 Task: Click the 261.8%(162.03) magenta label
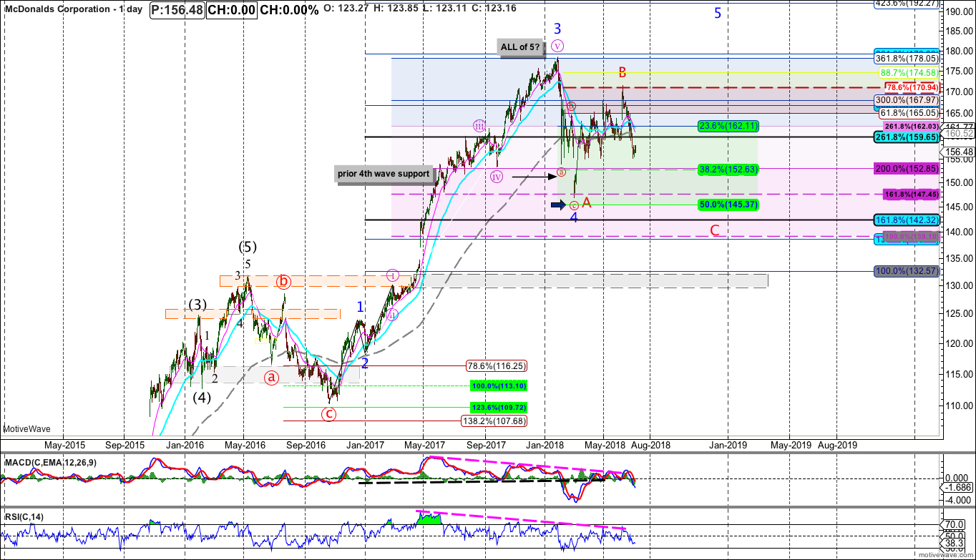coord(911,126)
